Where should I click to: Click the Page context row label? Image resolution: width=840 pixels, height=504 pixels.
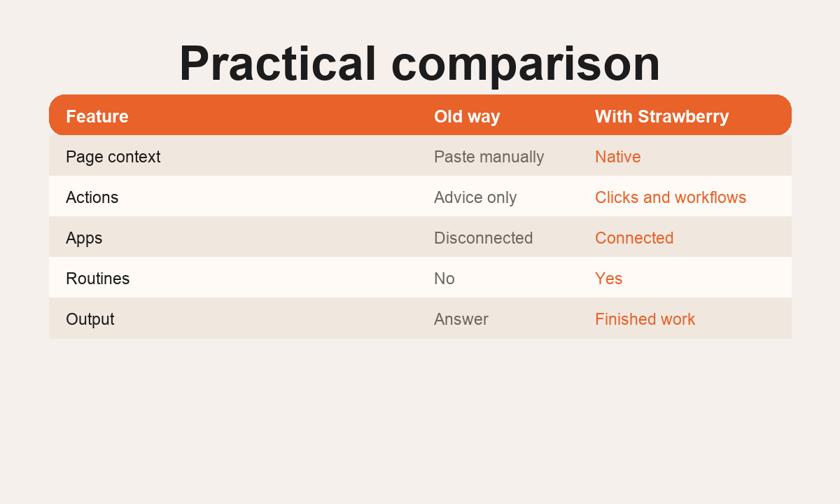point(113,157)
